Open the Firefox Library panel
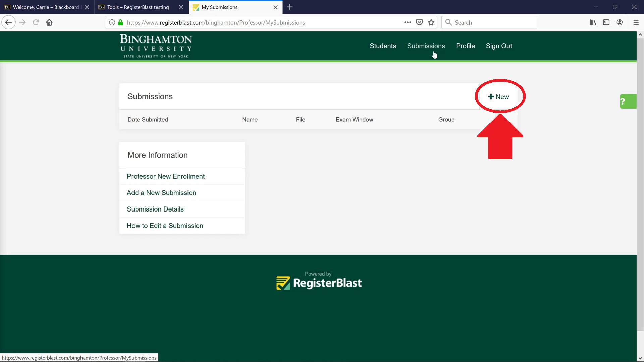This screenshot has width=644, height=362. 593,22
